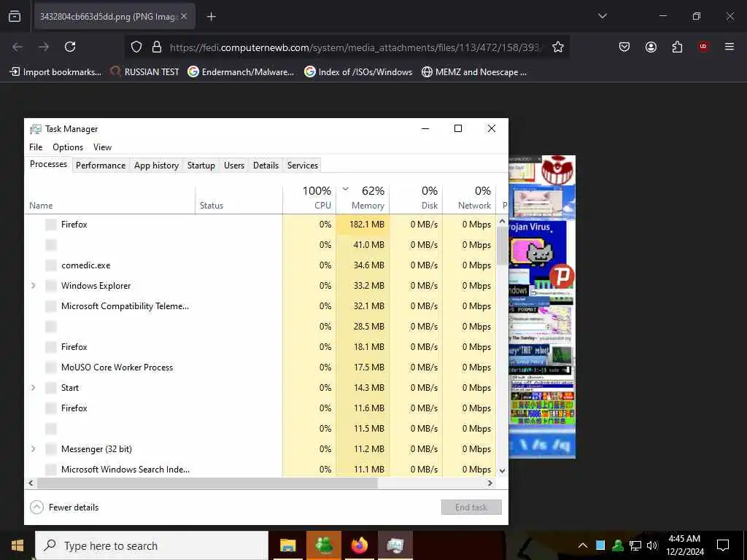
Task: Switch to the Startup tab
Action: tap(201, 166)
